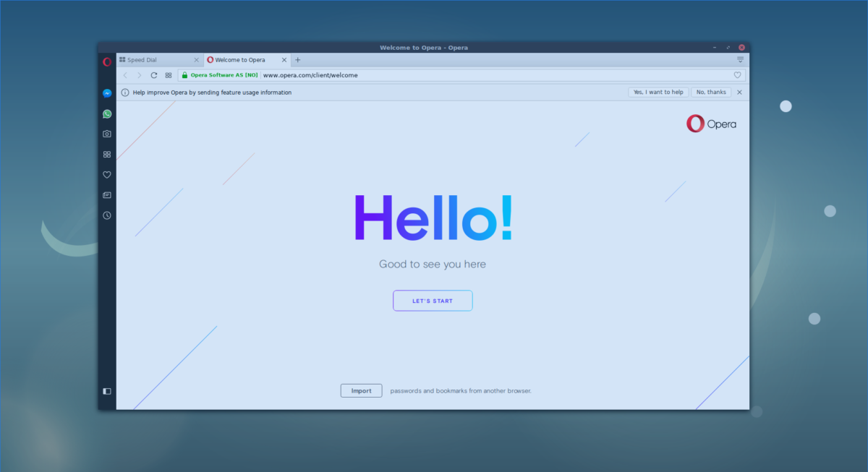Import passwords and bookmarks from another browser

click(x=361, y=390)
